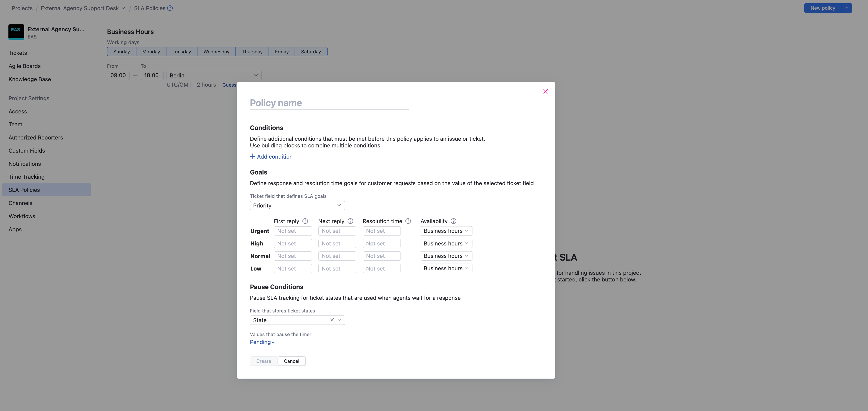Toggle Saturday as a working day
The width and height of the screenshot is (868, 411).
(311, 52)
